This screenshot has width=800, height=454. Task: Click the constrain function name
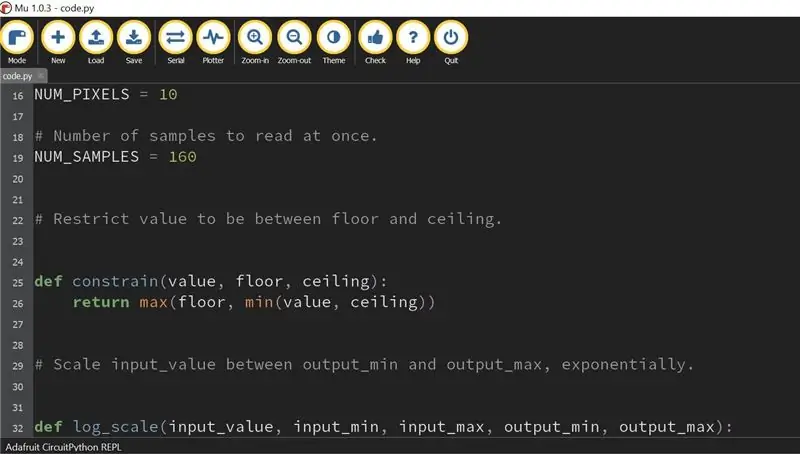click(115, 282)
